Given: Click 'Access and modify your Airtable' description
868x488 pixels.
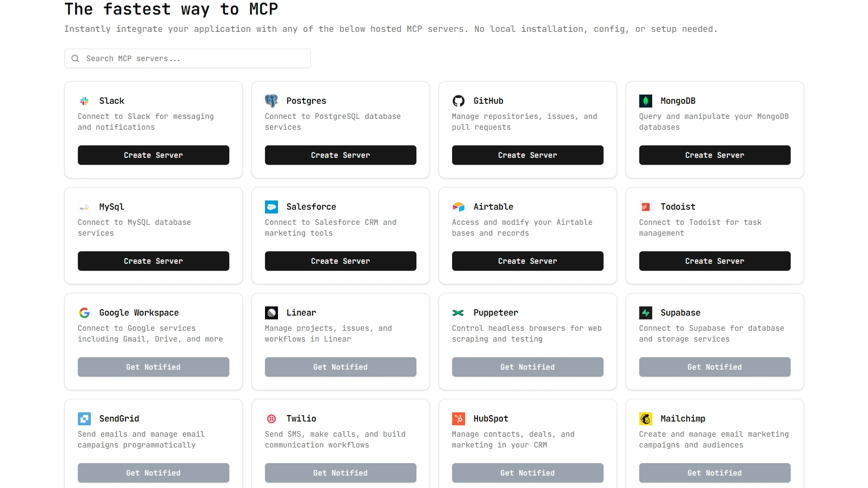Looking at the screenshot, I should point(522,228).
